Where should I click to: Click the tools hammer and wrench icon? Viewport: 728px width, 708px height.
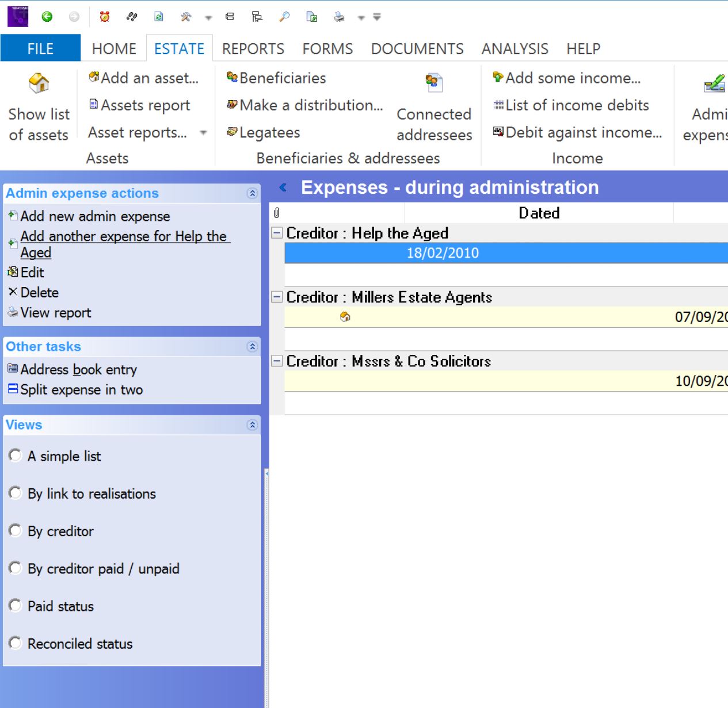tap(185, 17)
